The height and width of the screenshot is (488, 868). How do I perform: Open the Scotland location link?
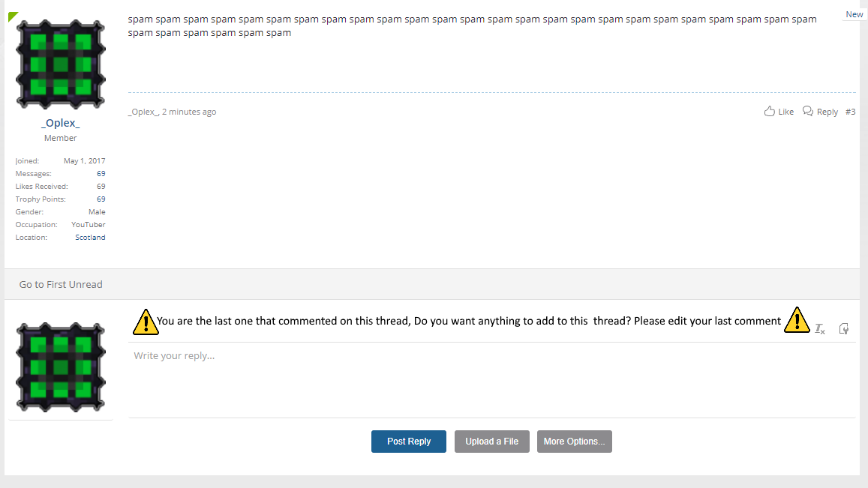(90, 238)
